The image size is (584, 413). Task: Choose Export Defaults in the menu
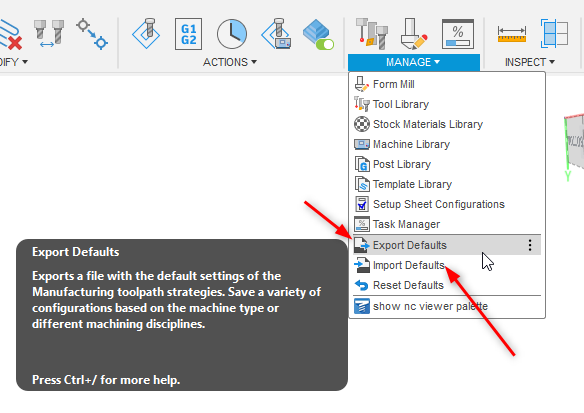(446, 245)
